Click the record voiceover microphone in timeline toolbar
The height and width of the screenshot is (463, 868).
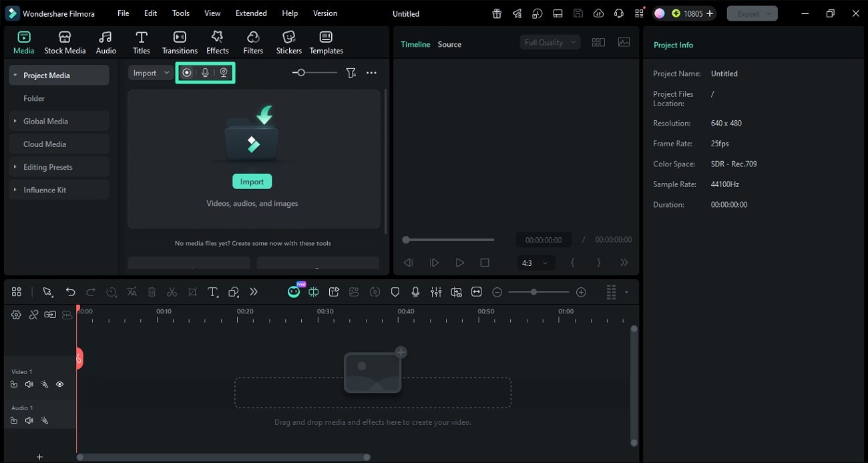415,292
